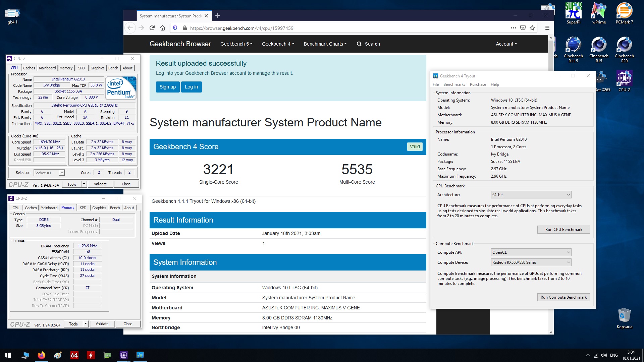Click Run CPU Benchmark
Image resolution: width=644 pixels, height=362 pixels.
[563, 230]
